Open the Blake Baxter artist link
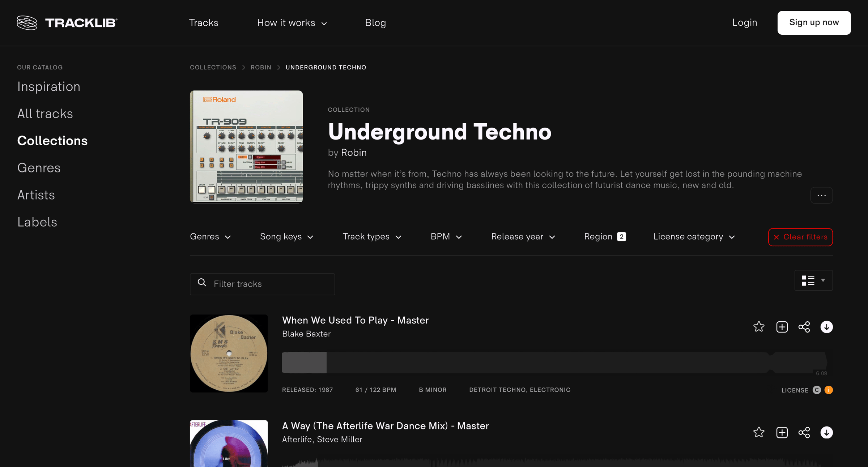868x467 pixels. [x=306, y=334]
